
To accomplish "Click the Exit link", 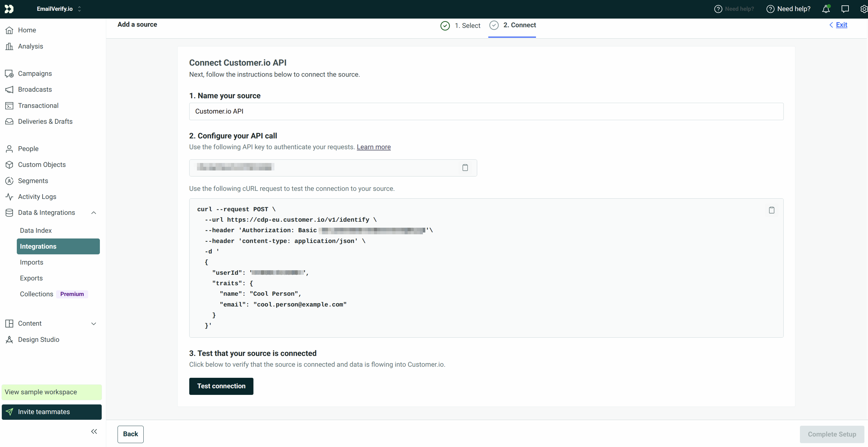I will (x=841, y=25).
